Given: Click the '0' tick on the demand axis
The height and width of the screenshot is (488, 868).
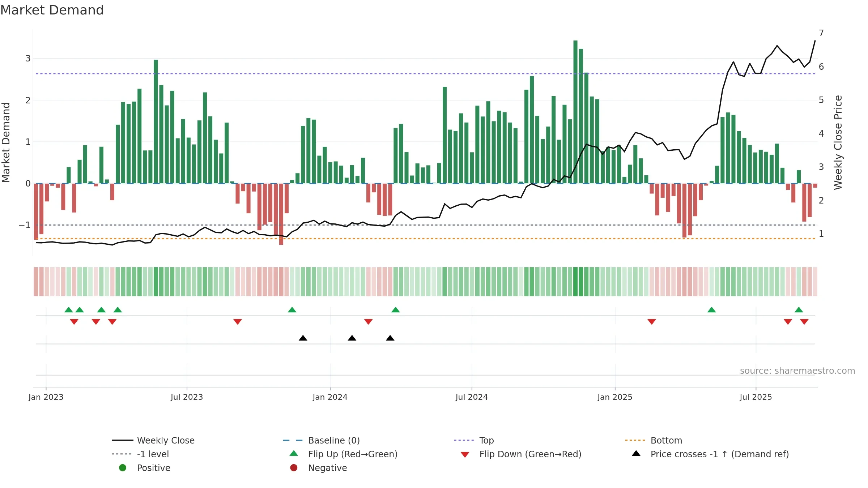Looking at the screenshot, I should tap(28, 184).
